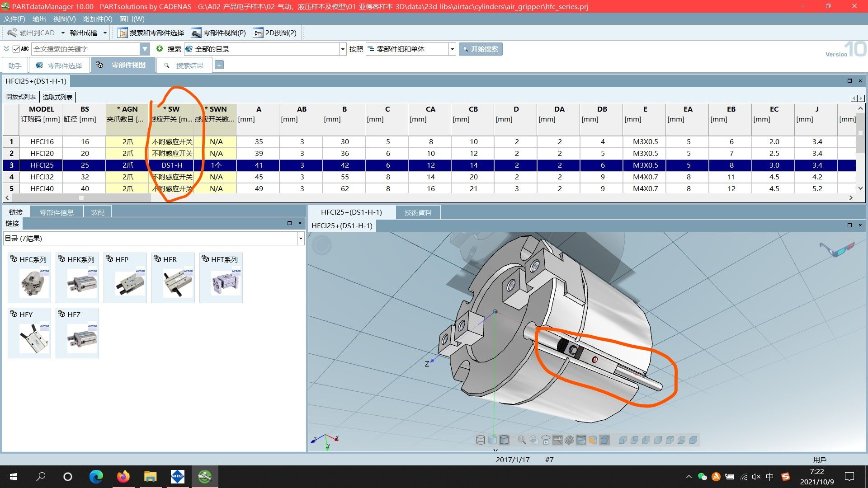Open Microsoft Edge from taskbar
The image size is (868, 488).
tap(96, 476)
